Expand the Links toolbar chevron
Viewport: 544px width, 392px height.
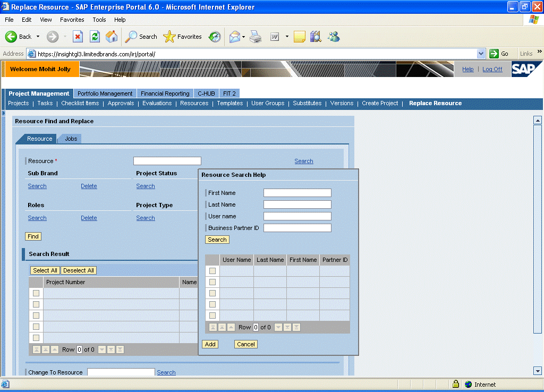tap(540, 52)
